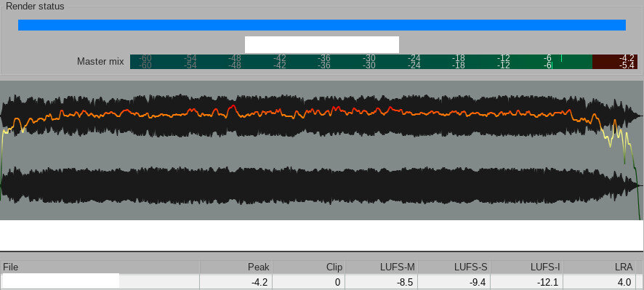Screen dimensions: 644x290
Task: Click the -30 mark on Master mix meter
Action: [369, 62]
